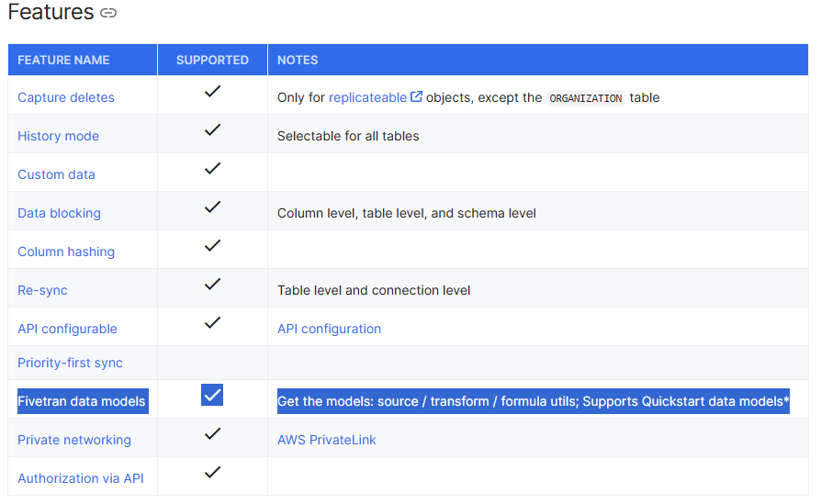Click the anchor link icon beside Features heading
This screenshot has width=821, height=504.
[108, 13]
